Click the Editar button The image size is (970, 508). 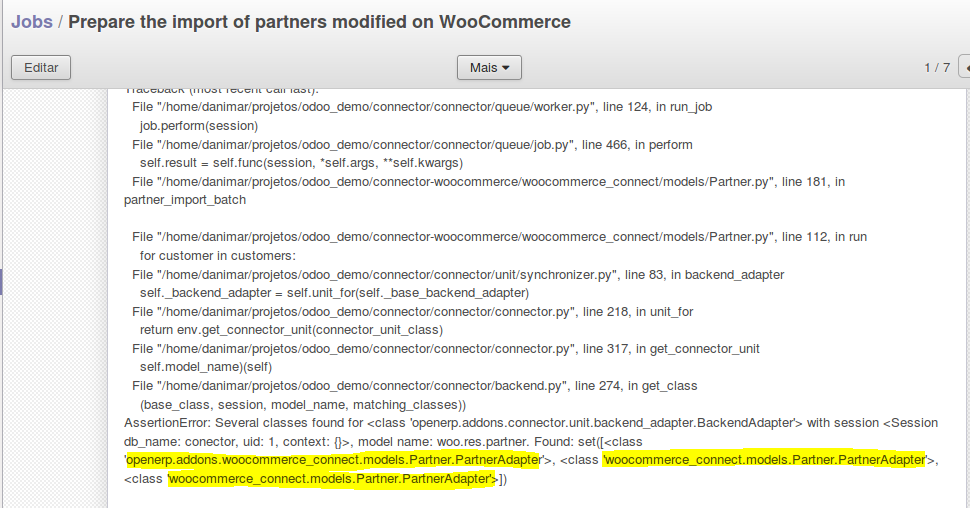click(41, 68)
